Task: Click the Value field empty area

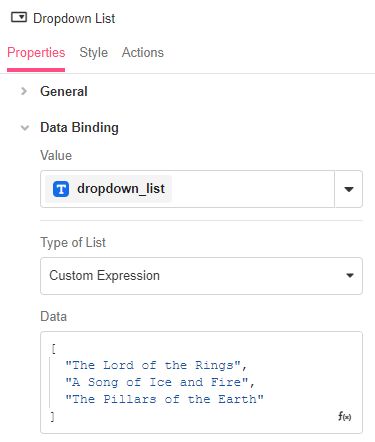Action: coord(253,189)
